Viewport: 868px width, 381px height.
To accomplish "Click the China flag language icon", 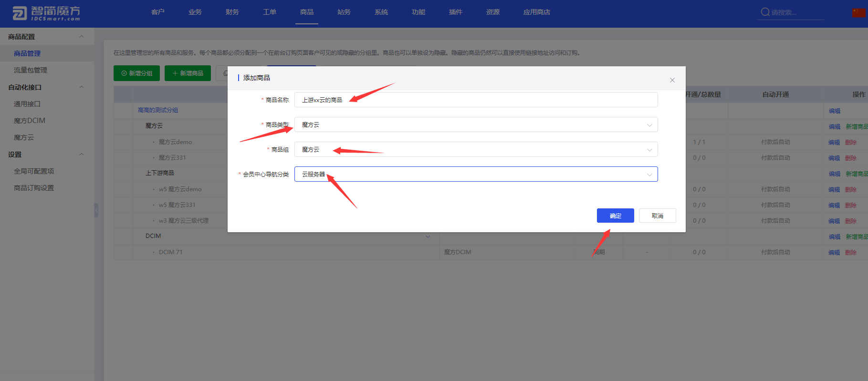I will [858, 12].
